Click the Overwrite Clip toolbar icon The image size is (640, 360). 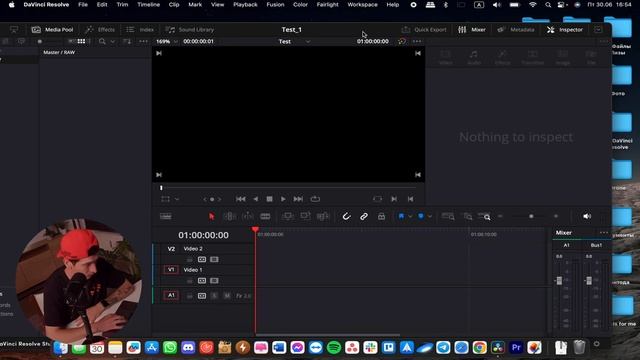coord(305,216)
